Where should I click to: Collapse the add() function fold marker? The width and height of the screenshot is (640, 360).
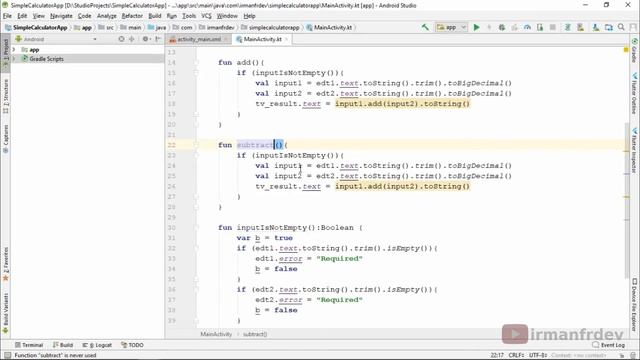196,62
